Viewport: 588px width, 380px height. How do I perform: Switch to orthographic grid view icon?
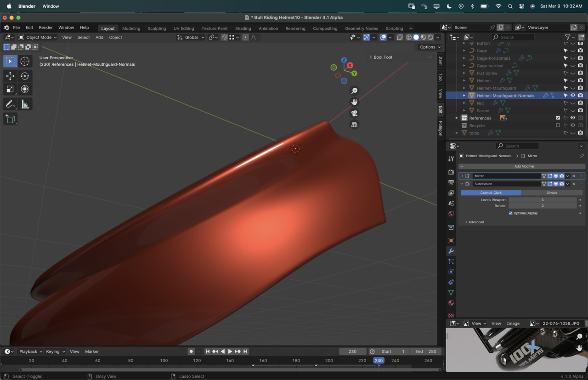click(354, 125)
